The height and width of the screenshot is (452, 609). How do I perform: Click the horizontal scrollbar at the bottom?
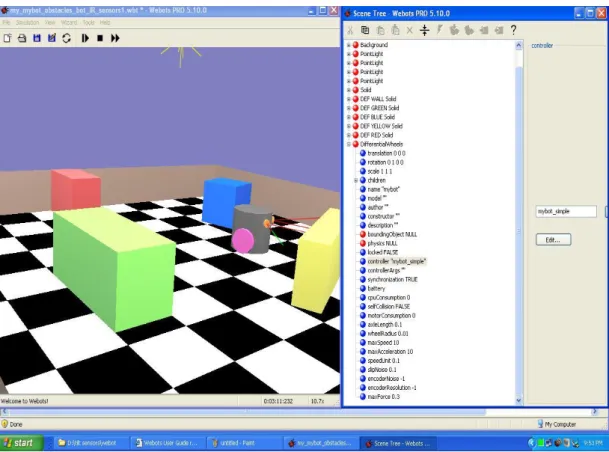coord(246,412)
